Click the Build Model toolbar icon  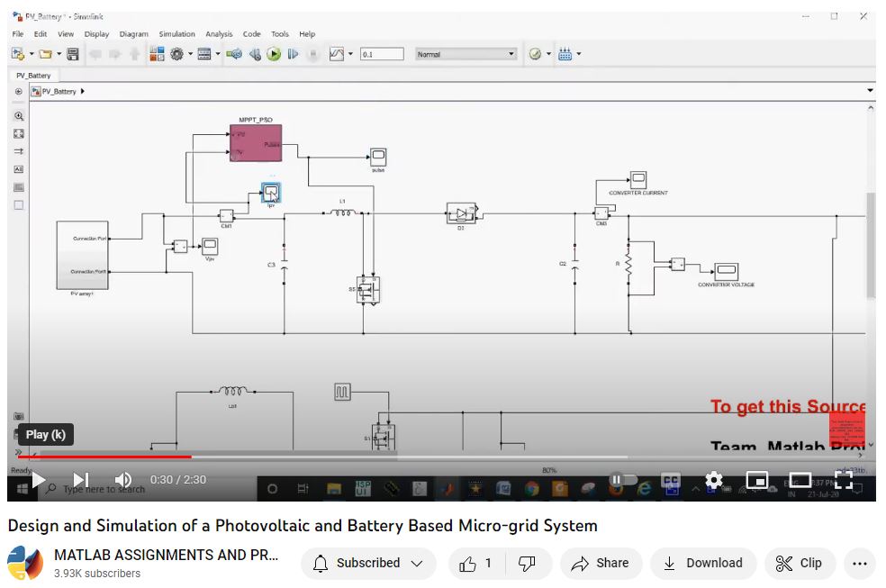coord(565,54)
